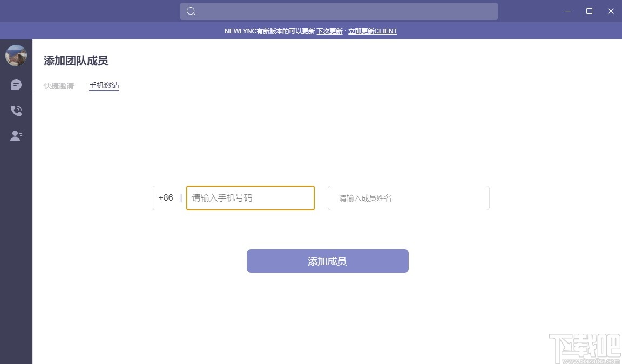This screenshot has height=364, width=622.
Task: Close the application window
Action: 611,11
